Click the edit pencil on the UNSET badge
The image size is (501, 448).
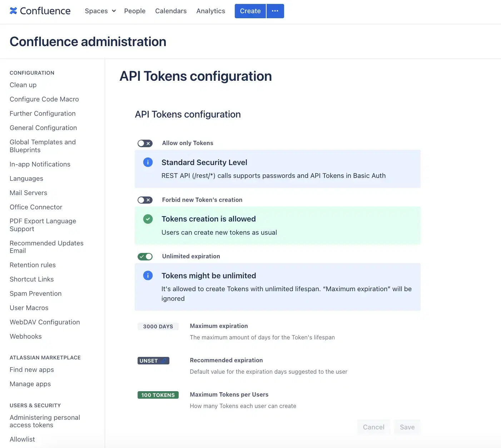point(164,361)
